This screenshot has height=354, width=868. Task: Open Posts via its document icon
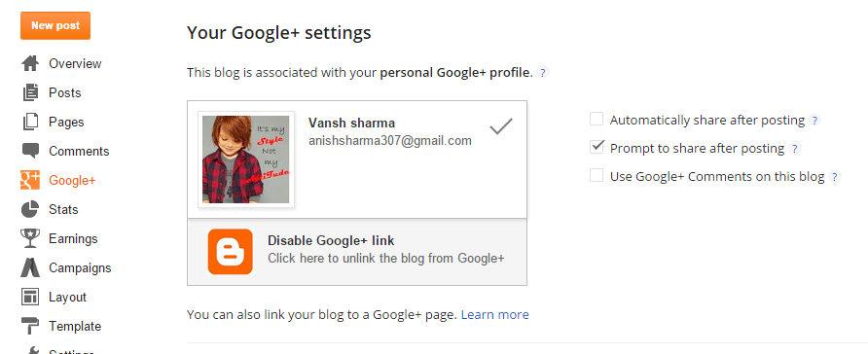click(x=30, y=93)
